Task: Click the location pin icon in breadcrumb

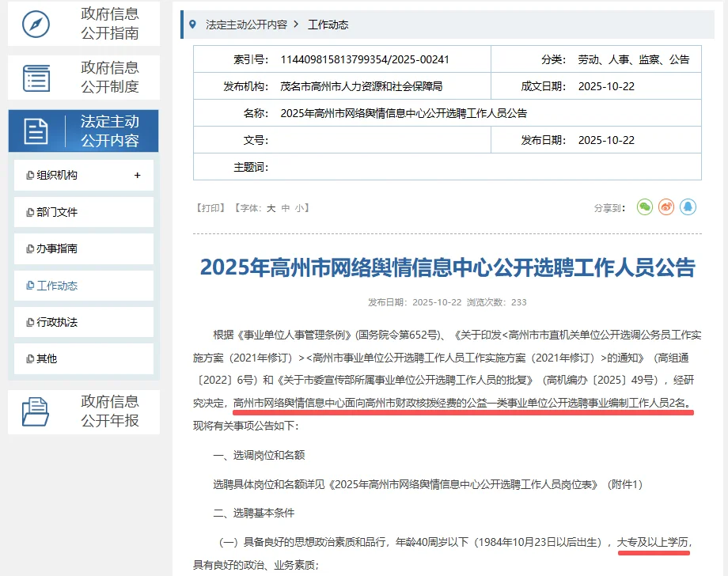Action: coord(192,25)
